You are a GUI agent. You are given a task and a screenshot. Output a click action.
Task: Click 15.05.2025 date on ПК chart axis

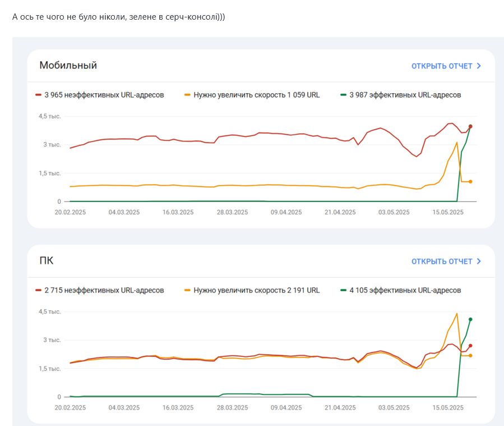[447, 407]
